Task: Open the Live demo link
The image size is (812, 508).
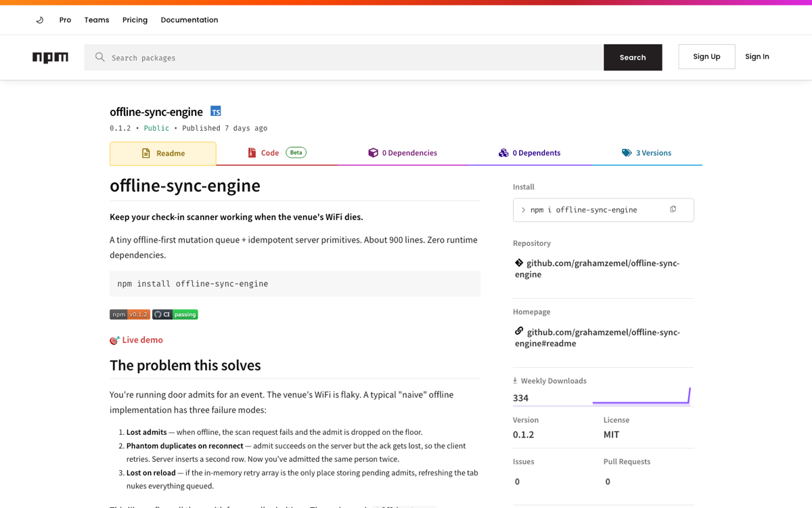Action: pos(142,340)
